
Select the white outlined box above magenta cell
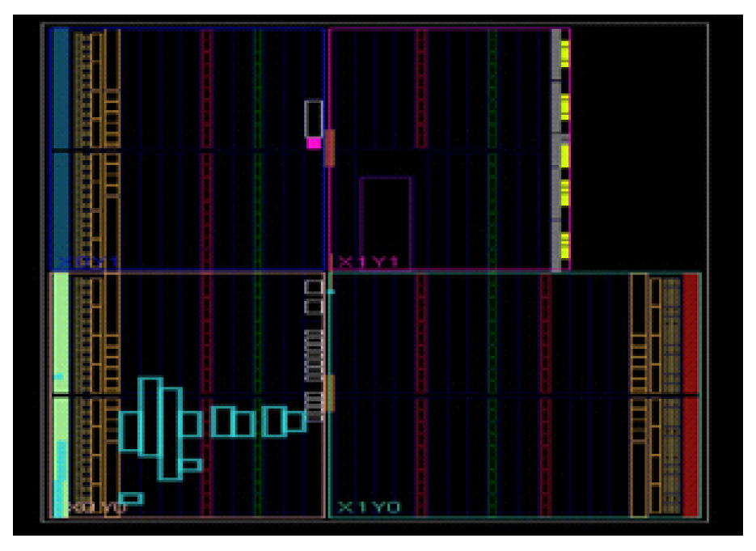314,118
